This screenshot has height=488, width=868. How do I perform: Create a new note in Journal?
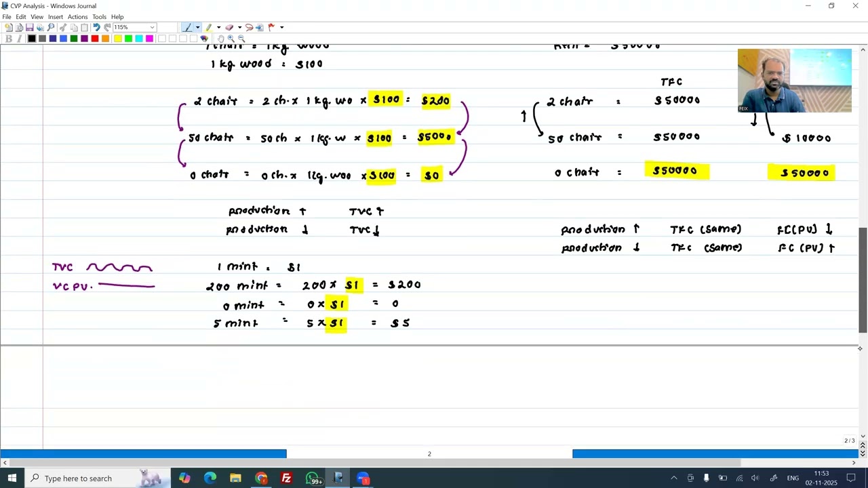[8, 27]
